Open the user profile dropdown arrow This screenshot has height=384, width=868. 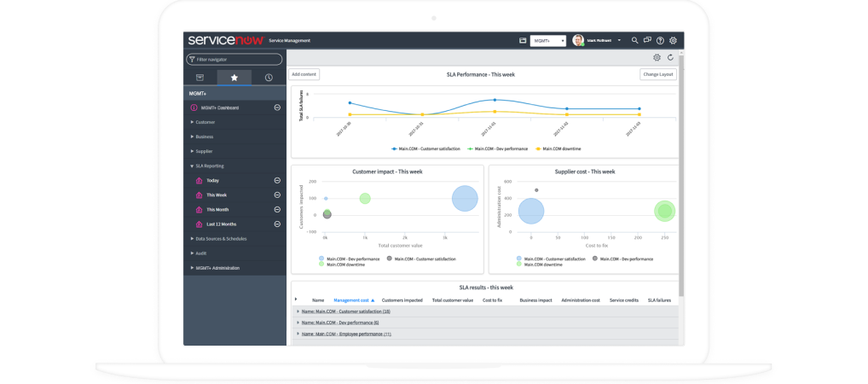[x=619, y=40]
